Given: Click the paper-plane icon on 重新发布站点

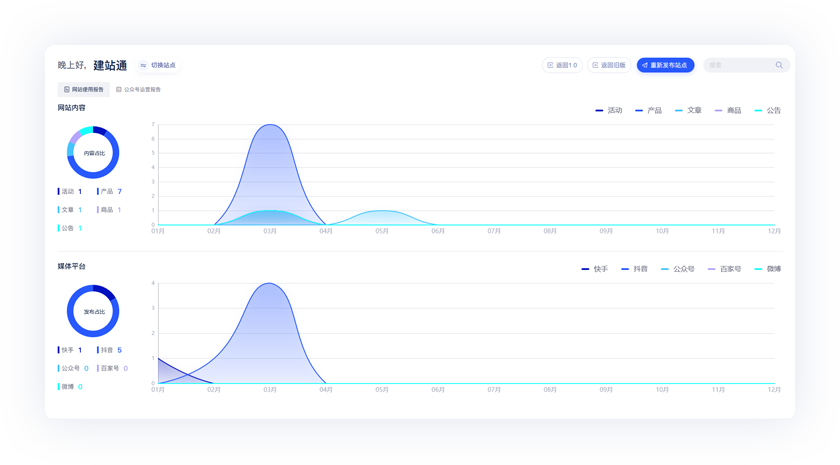Looking at the screenshot, I should pyautogui.click(x=645, y=65).
